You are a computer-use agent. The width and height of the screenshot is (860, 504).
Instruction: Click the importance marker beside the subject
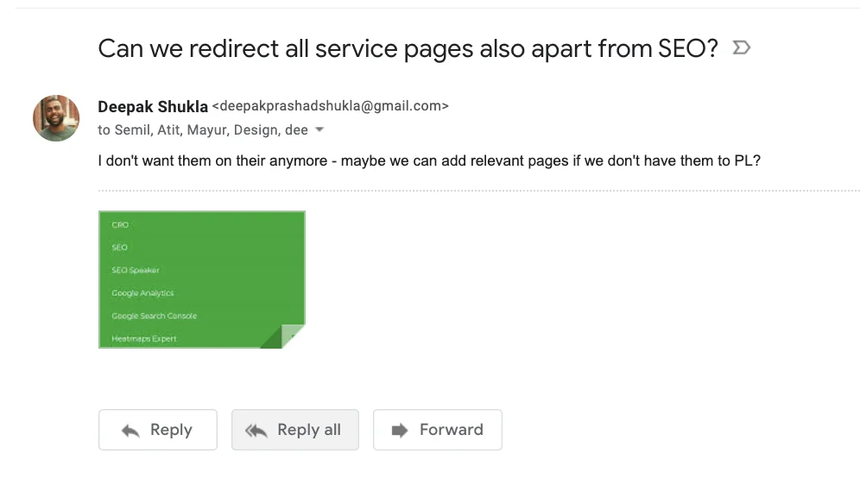click(x=741, y=47)
